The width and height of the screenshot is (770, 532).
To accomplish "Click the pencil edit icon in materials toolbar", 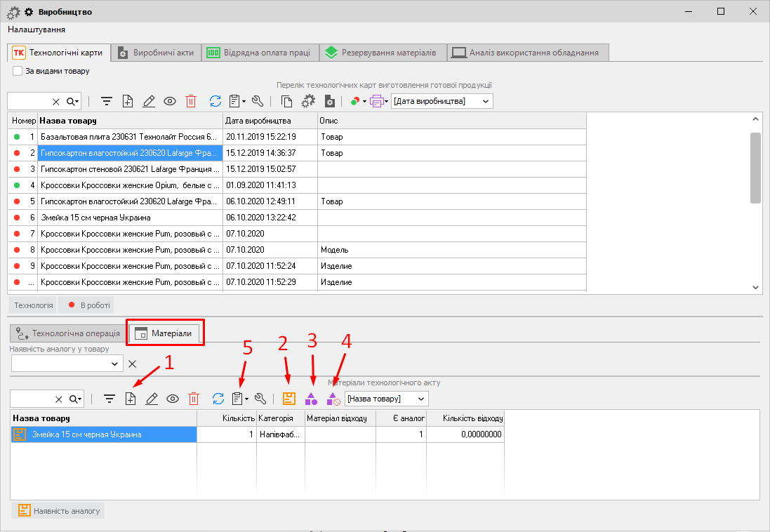I will (x=151, y=399).
